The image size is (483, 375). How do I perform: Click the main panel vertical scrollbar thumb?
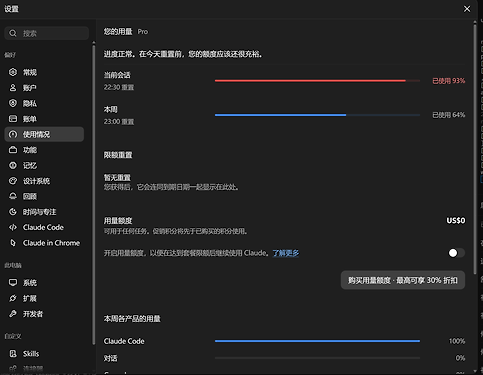tap(475, 148)
